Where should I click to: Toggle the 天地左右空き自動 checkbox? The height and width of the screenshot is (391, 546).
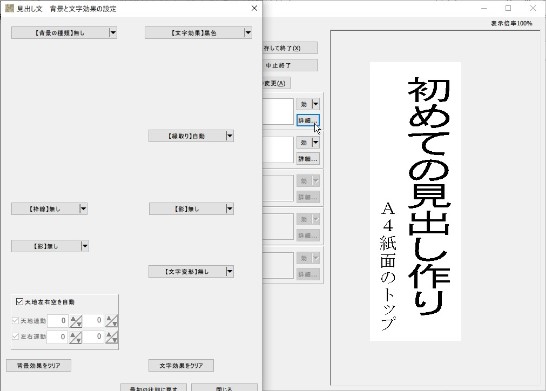20,302
